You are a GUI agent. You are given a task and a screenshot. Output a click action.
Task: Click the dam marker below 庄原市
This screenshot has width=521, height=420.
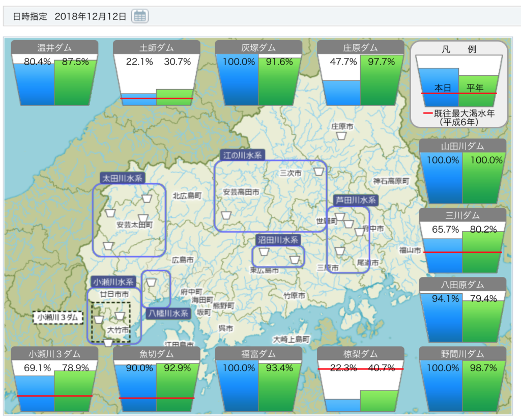coord(342,136)
